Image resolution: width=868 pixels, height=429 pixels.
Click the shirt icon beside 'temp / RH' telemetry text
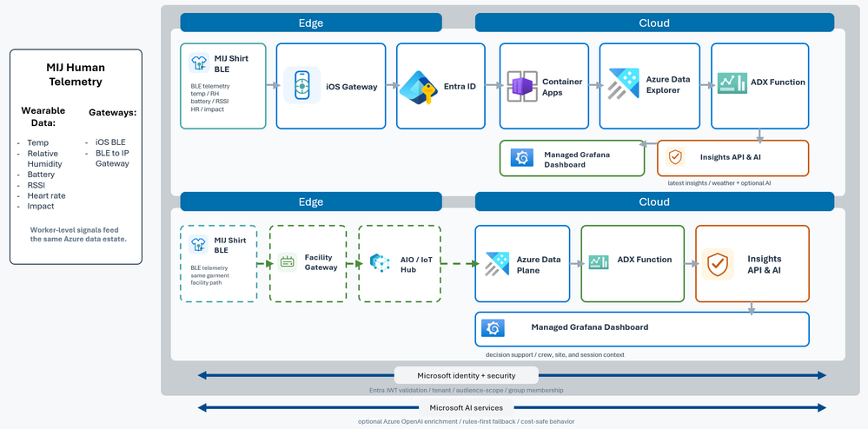click(x=198, y=63)
